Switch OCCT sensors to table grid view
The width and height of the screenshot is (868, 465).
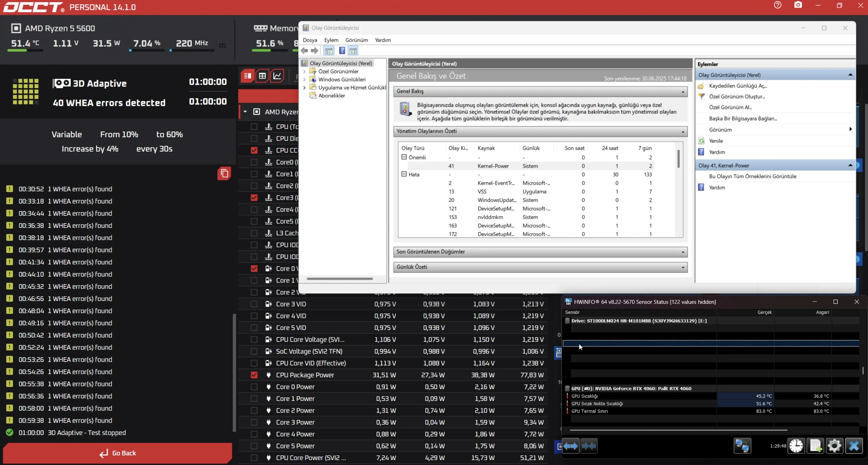pos(262,76)
